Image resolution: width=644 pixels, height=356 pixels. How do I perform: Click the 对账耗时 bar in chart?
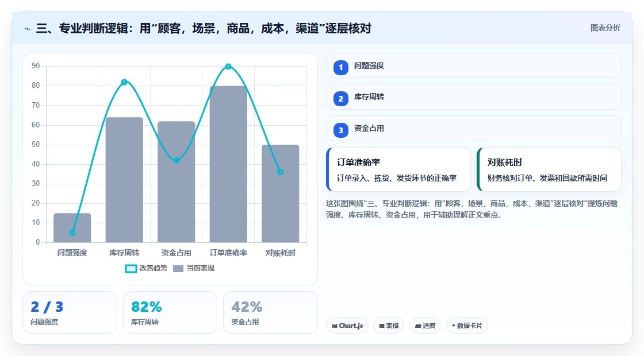tap(281, 194)
